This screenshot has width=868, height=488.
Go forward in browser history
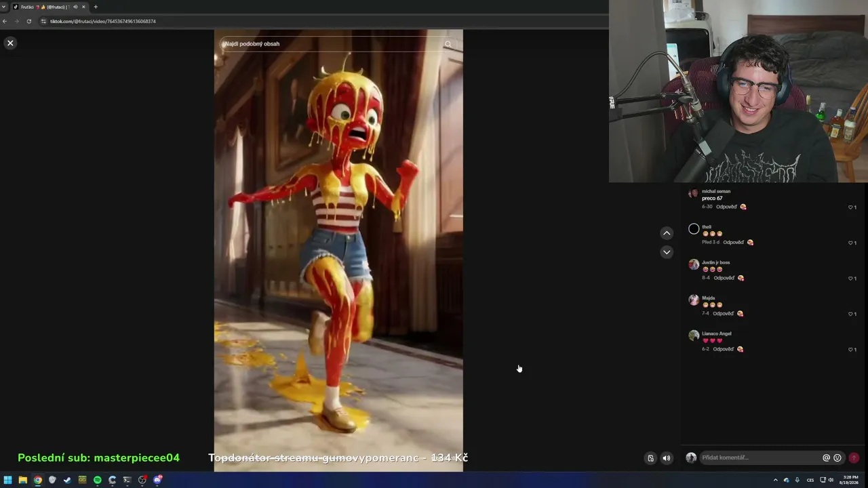(x=17, y=21)
